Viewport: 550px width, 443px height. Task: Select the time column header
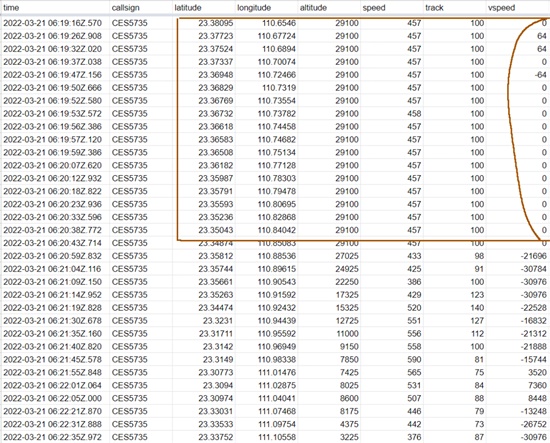tap(55, 8)
